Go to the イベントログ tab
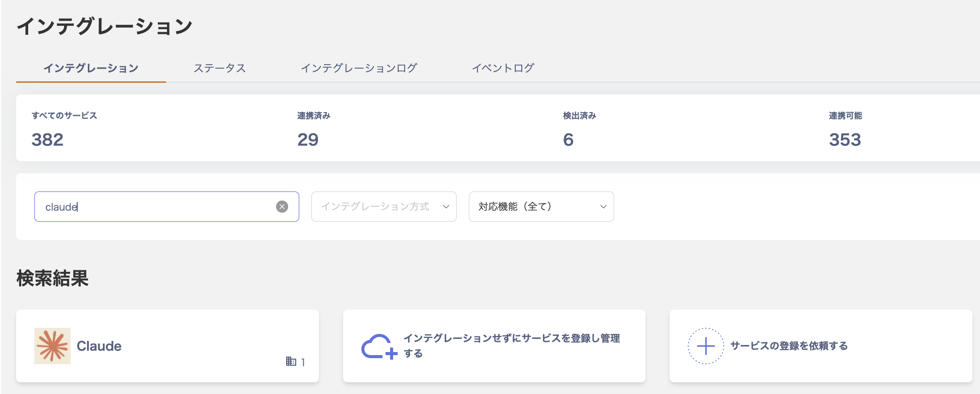 (x=503, y=68)
